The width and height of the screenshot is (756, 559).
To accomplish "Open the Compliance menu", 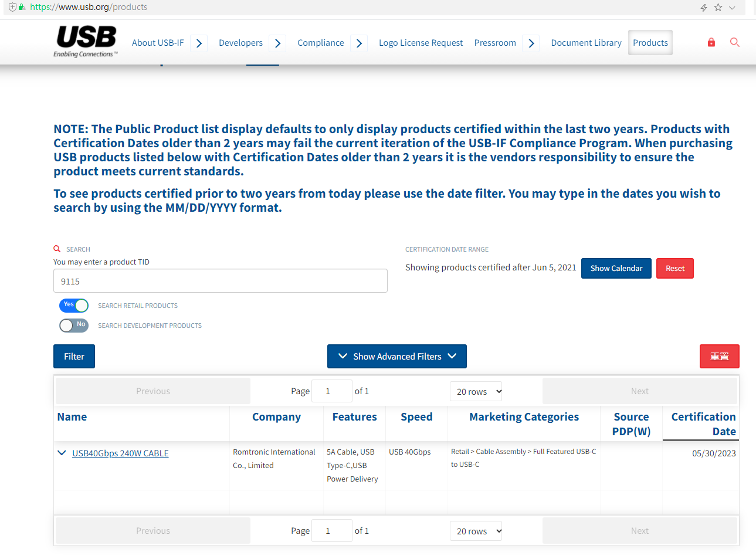I will click(x=321, y=43).
